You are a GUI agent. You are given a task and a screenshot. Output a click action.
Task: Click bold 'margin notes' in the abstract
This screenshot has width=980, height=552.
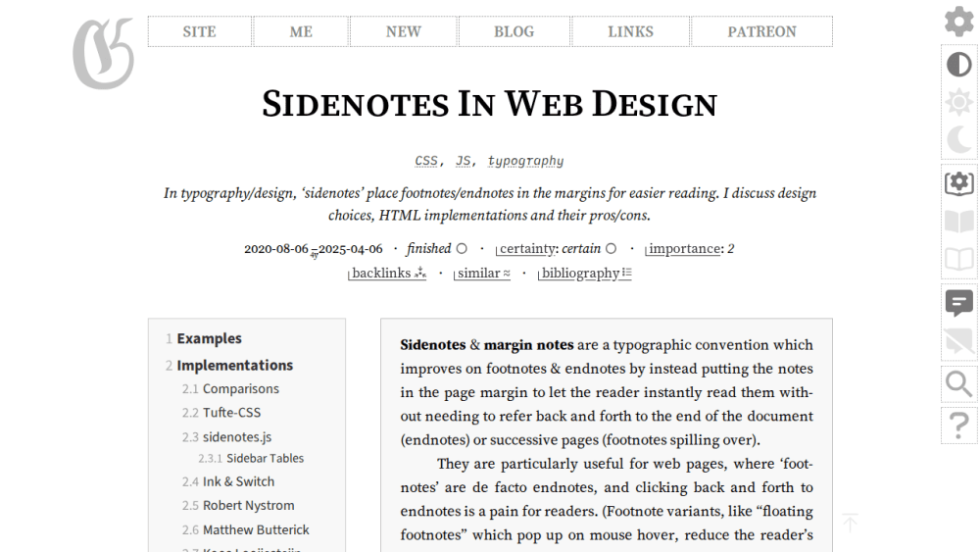pos(529,345)
